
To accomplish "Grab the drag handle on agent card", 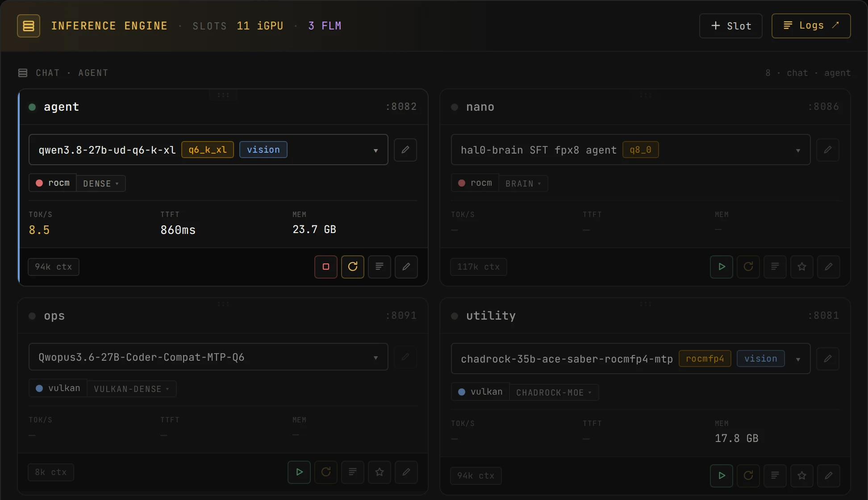I will point(223,95).
